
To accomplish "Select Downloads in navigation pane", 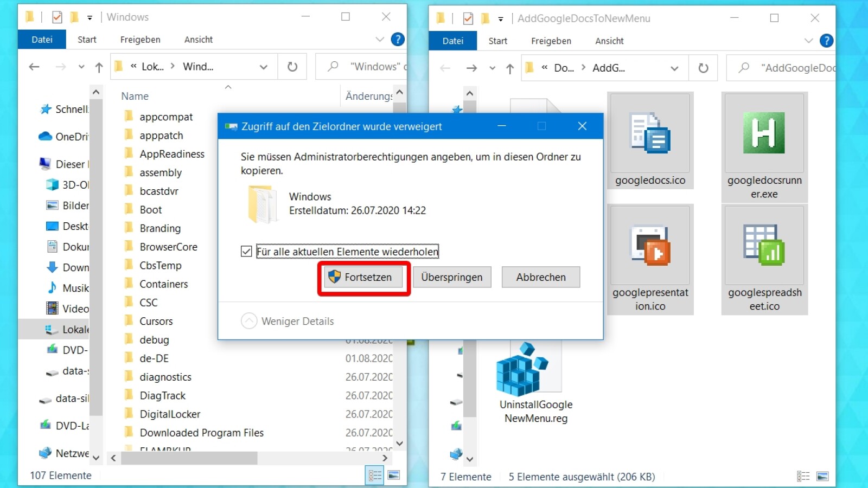I will click(x=68, y=267).
